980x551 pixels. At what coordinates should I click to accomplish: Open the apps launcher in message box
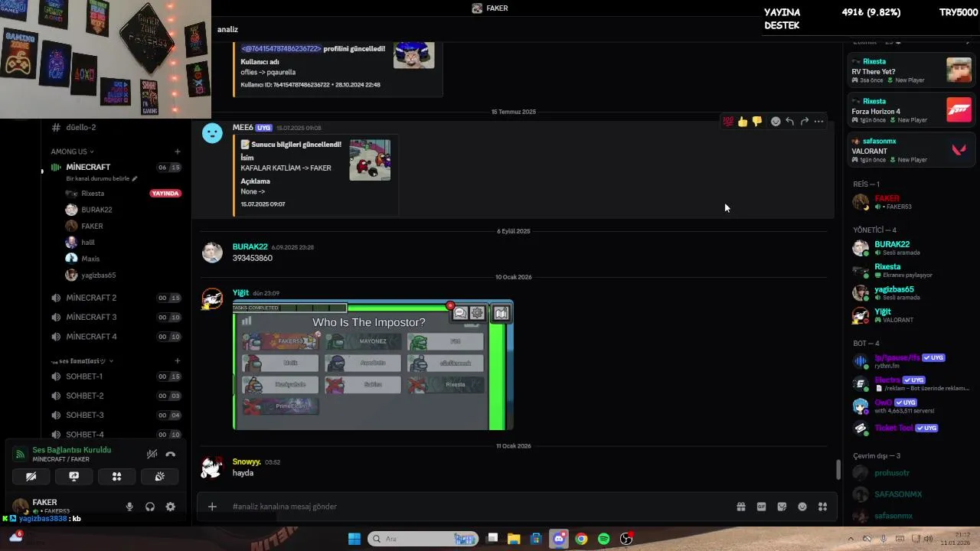tap(823, 507)
